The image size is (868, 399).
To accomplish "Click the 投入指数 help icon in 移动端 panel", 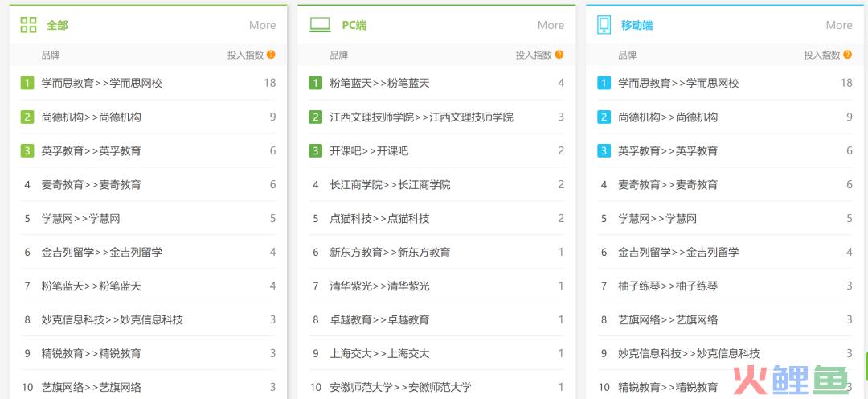I will pos(848,55).
